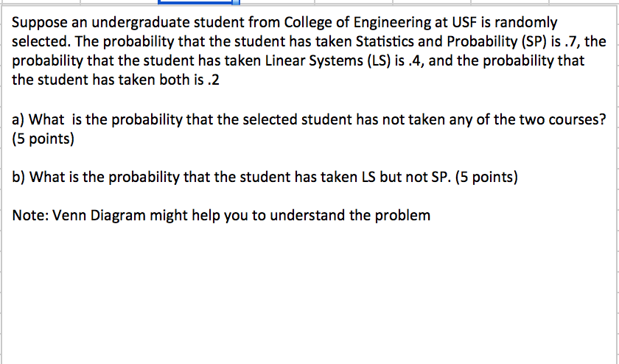619x364 pixels.
Task: Click the line "the student has taken both is .2"
Action: pyautogui.click(x=116, y=79)
